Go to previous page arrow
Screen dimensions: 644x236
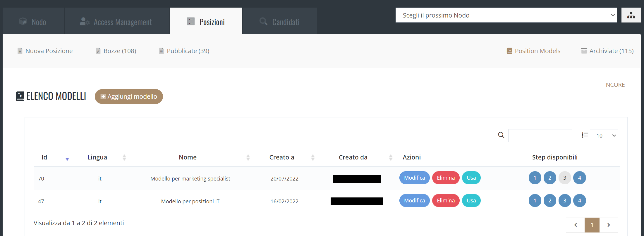tap(575, 225)
